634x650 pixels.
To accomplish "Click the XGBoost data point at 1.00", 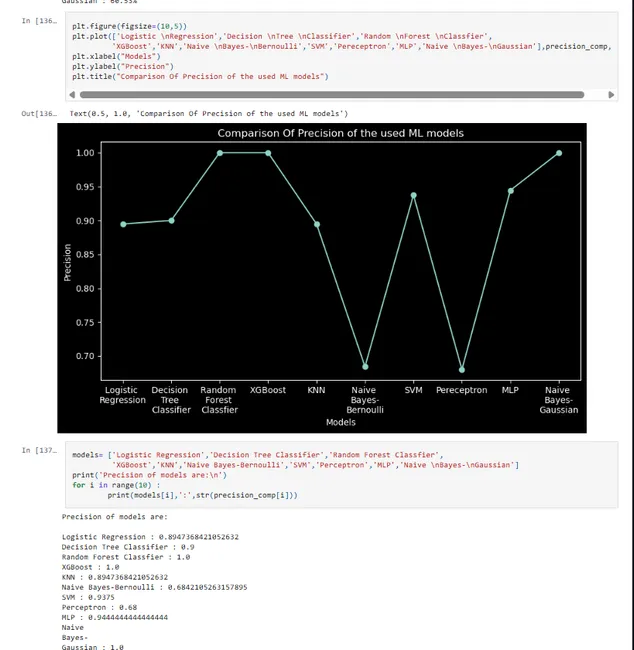I will [268, 153].
